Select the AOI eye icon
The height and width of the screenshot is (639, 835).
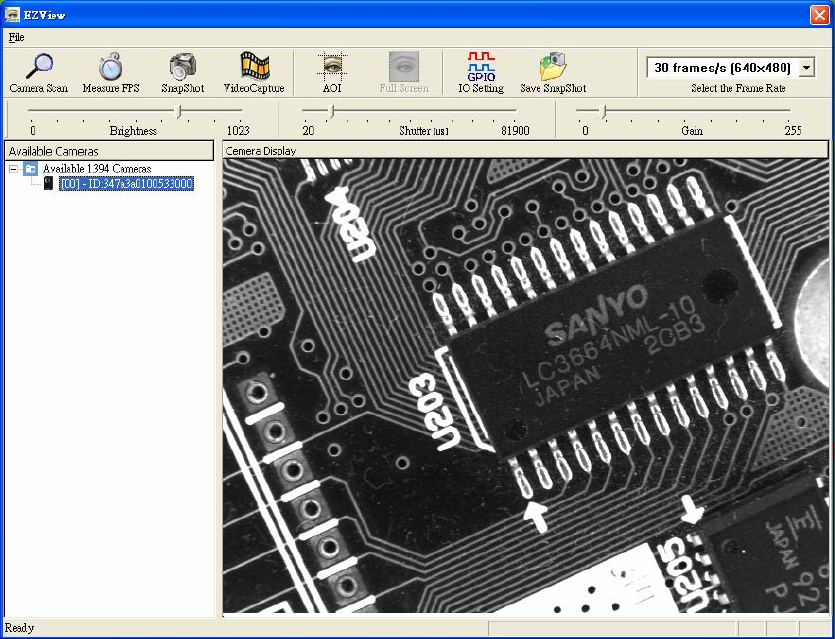[x=332, y=67]
